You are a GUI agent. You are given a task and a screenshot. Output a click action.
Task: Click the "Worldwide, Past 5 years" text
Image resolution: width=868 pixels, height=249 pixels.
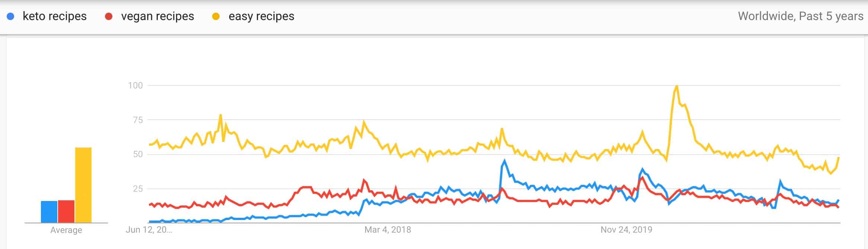pos(800,16)
